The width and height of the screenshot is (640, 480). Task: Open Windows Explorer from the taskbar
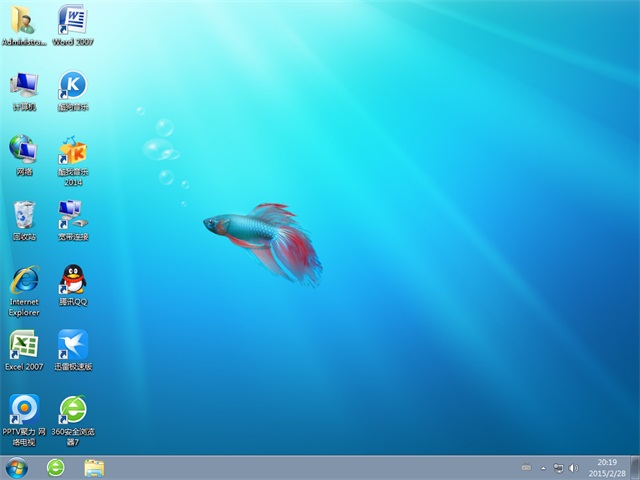94,467
